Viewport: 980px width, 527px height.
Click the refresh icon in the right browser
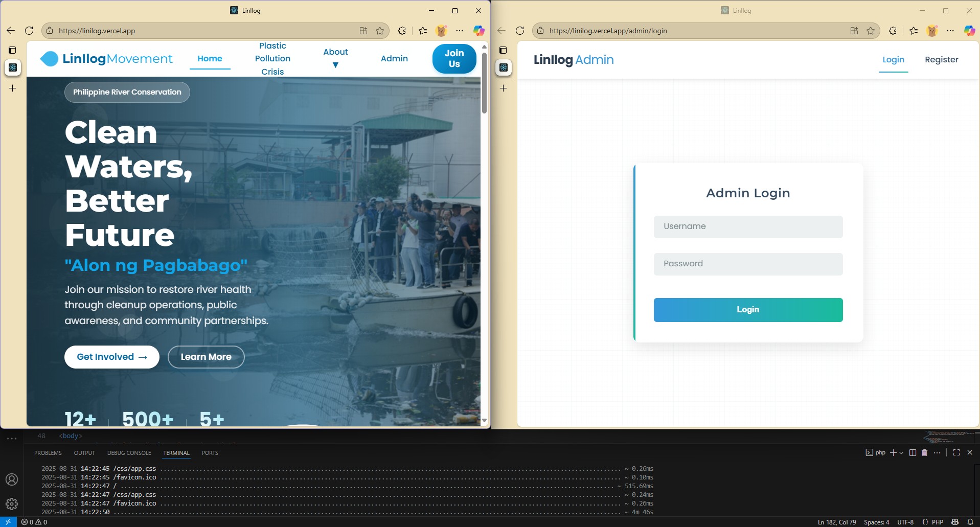click(520, 31)
